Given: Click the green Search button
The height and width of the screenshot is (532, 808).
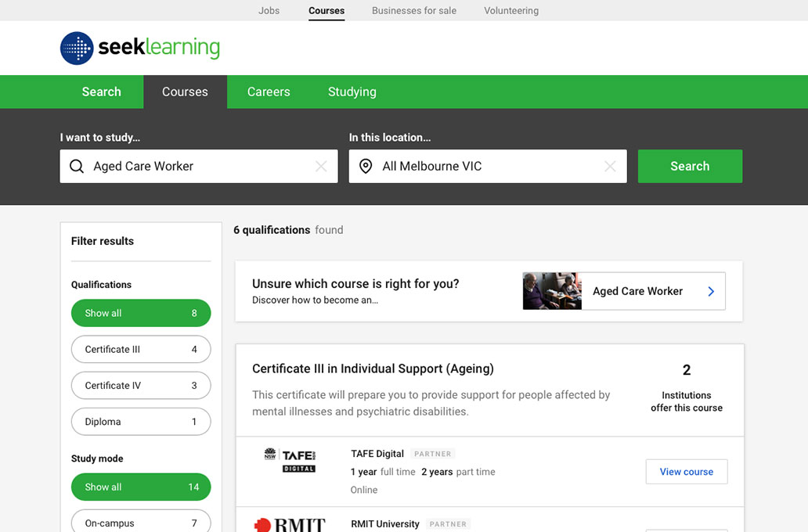Looking at the screenshot, I should 690,166.
